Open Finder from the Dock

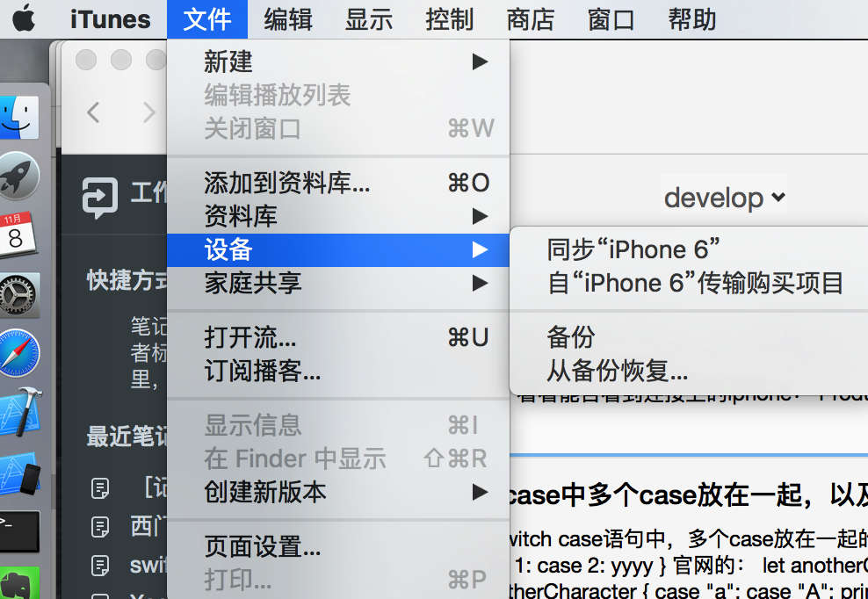(x=19, y=118)
